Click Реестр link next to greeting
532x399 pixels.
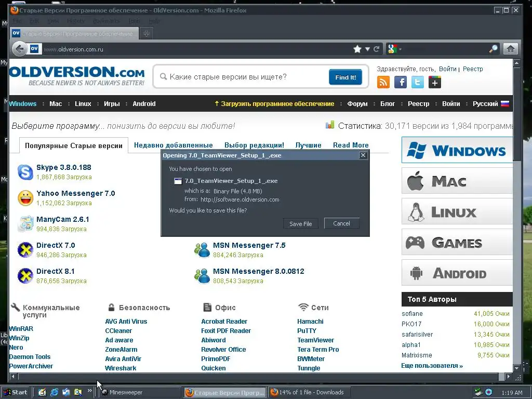pos(473,69)
